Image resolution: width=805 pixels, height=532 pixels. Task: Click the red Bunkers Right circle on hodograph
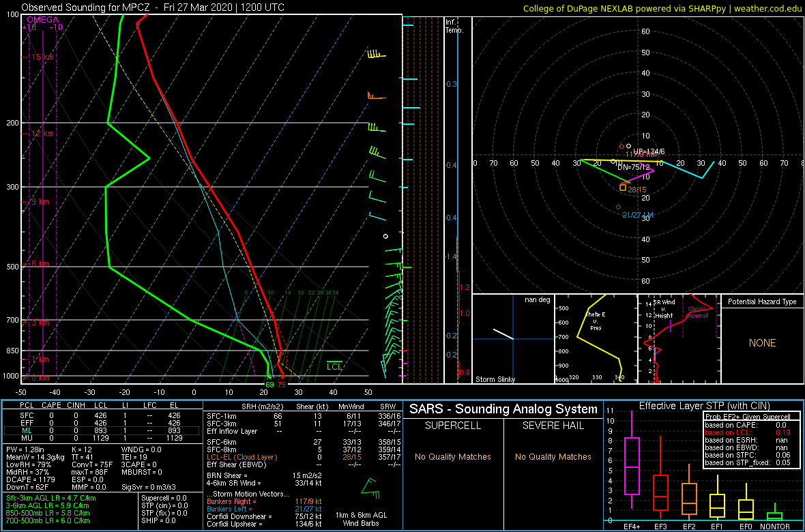tap(621, 147)
